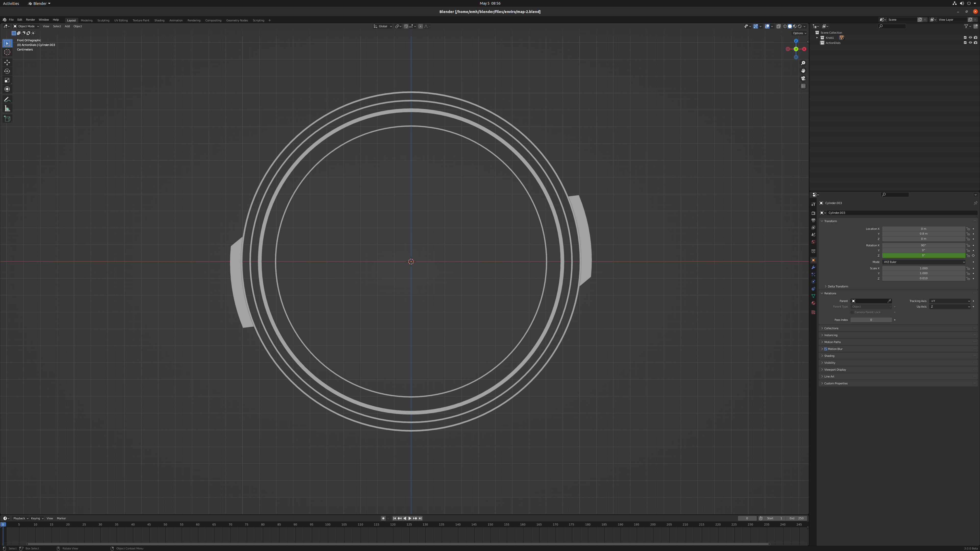Open the Physics properties tab
980x551 pixels.
[x=813, y=282]
